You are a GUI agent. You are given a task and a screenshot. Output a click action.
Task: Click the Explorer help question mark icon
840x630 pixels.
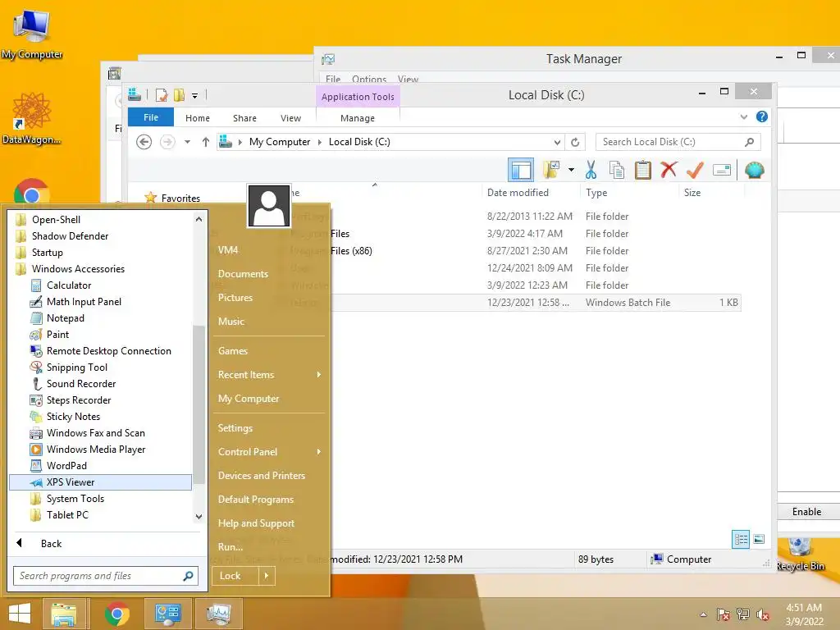(x=762, y=116)
